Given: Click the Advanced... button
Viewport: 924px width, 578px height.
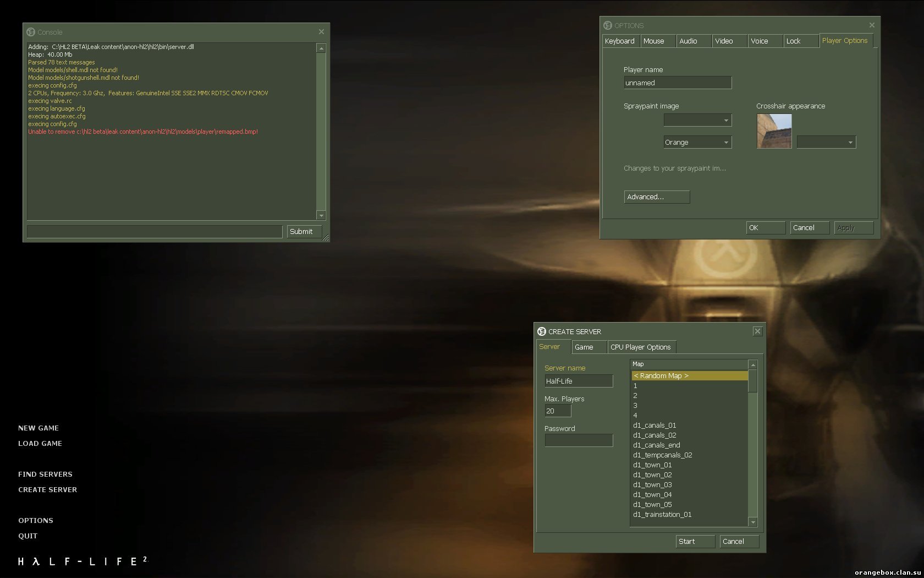Looking at the screenshot, I should click(x=657, y=197).
